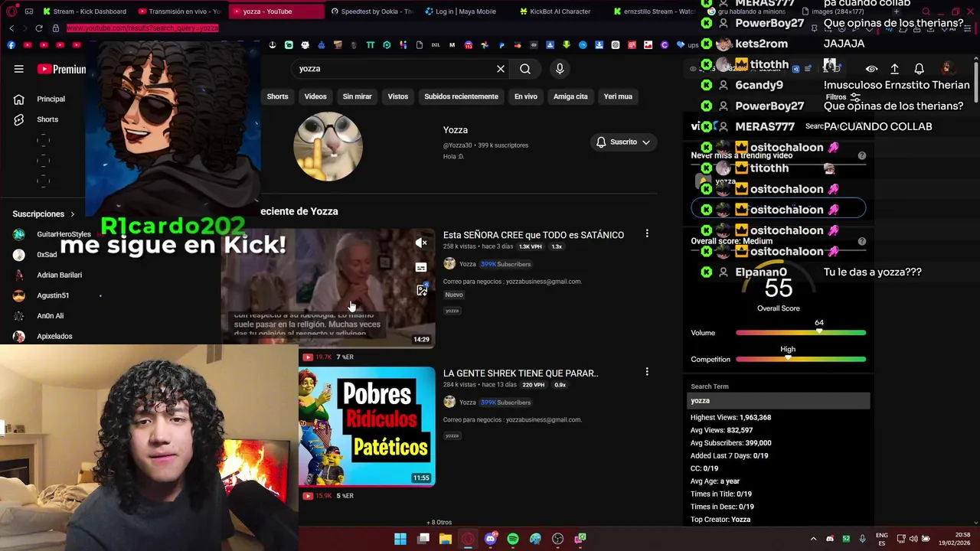
Task: Select the Sin mirar filter chip
Action: point(357,96)
